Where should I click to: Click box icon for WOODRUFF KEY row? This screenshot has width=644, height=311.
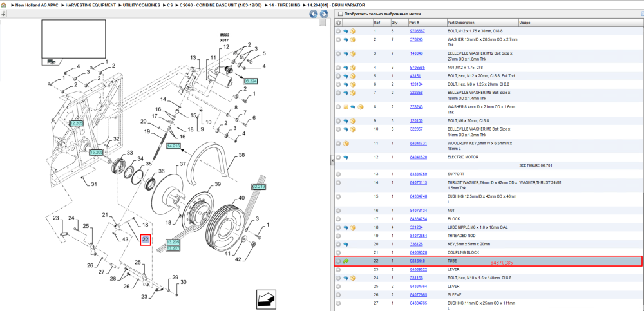(x=346, y=144)
